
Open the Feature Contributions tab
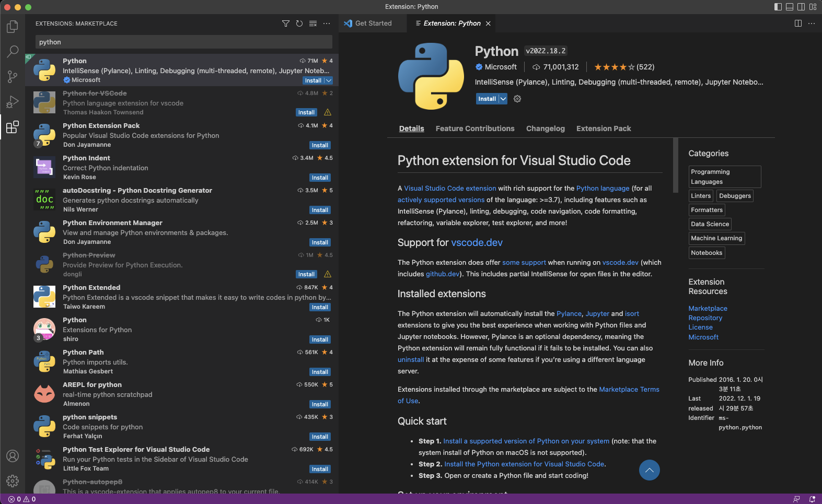[475, 128]
